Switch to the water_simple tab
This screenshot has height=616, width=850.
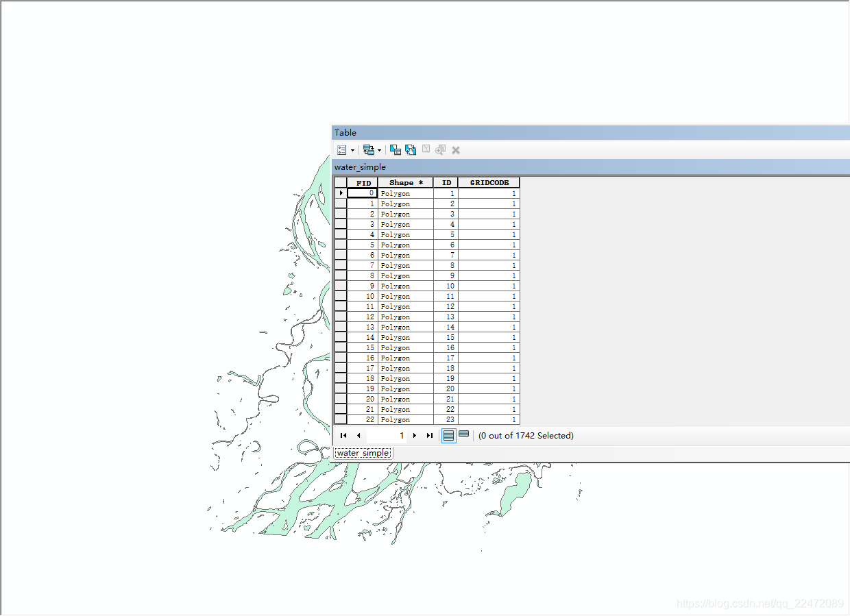point(363,453)
